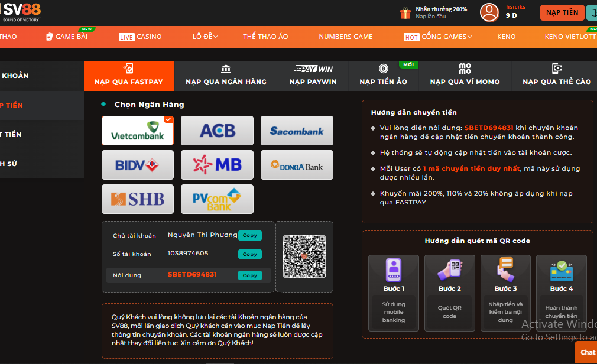The image size is (597, 364).
Task: Click the Game Bài cards icon
Action: click(49, 37)
